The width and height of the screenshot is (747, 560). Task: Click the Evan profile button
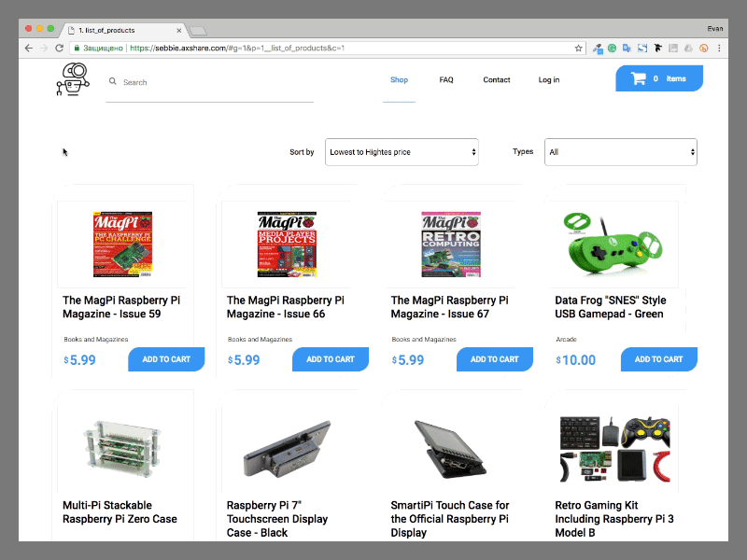click(x=714, y=29)
